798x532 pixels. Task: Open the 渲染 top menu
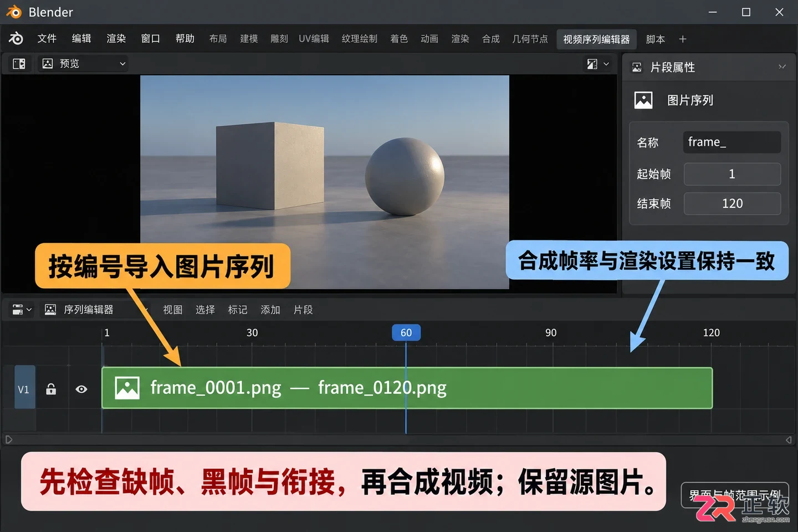[116, 38]
